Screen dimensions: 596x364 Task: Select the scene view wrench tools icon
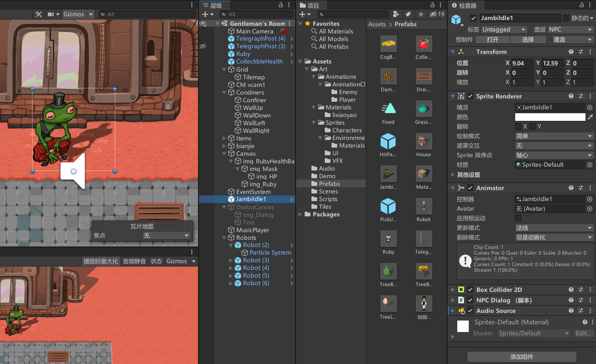[37, 14]
